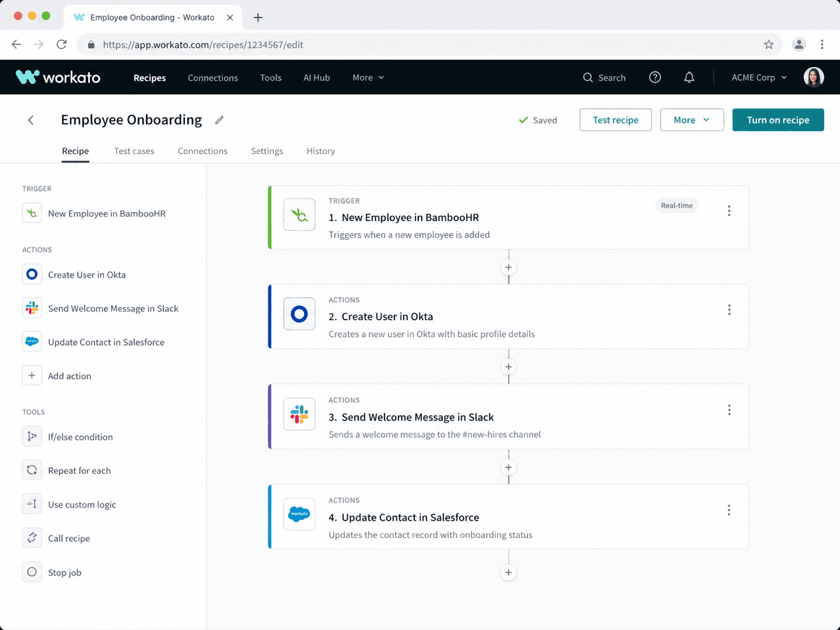Open options menu for Create User step

coord(729,310)
